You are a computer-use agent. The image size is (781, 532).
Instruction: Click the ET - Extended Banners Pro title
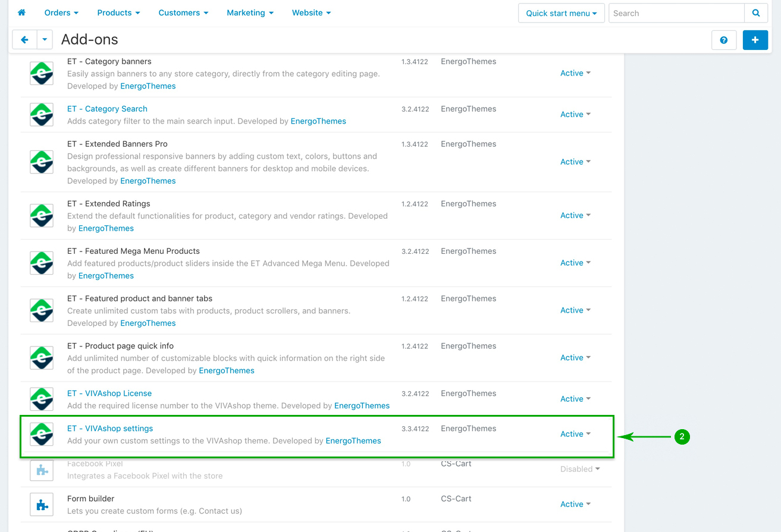coord(117,144)
